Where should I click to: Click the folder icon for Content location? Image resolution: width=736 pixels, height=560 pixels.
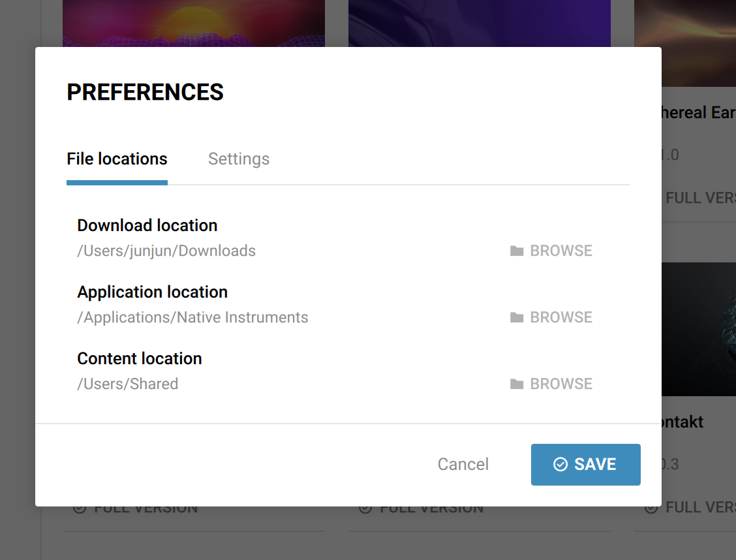click(x=517, y=384)
